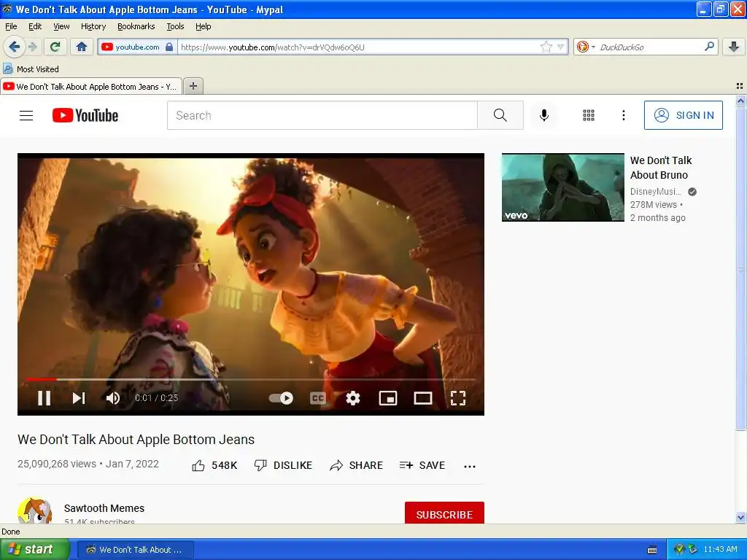Open the list all tabs grid icon
This screenshot has height=560, width=747.
click(x=740, y=86)
